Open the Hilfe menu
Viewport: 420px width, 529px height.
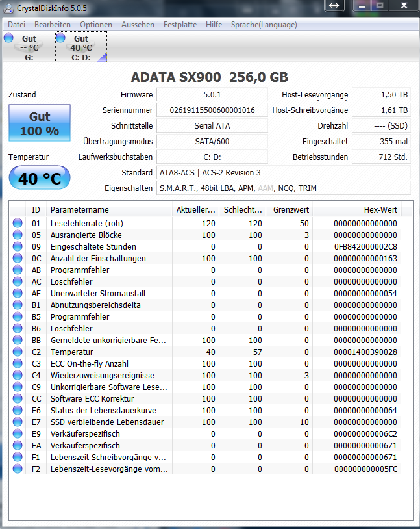pos(214,25)
